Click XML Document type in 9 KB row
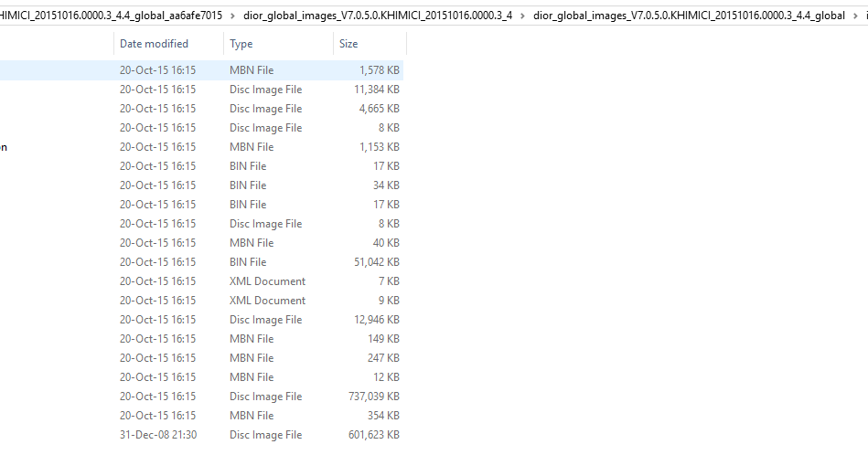 267,301
